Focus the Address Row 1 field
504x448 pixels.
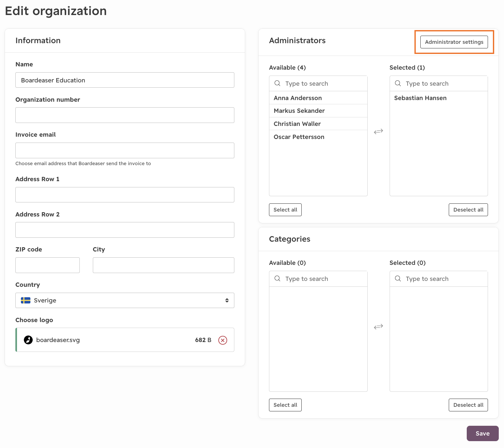click(125, 195)
